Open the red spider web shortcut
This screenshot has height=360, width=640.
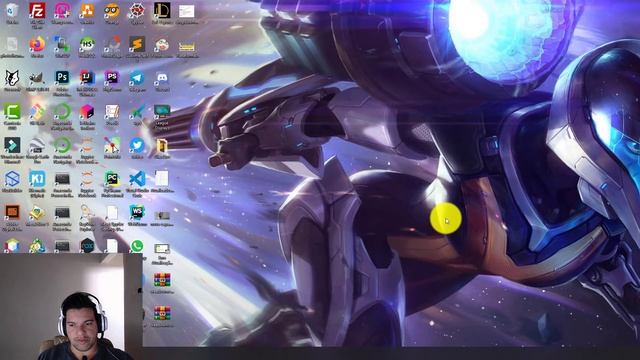click(137, 11)
